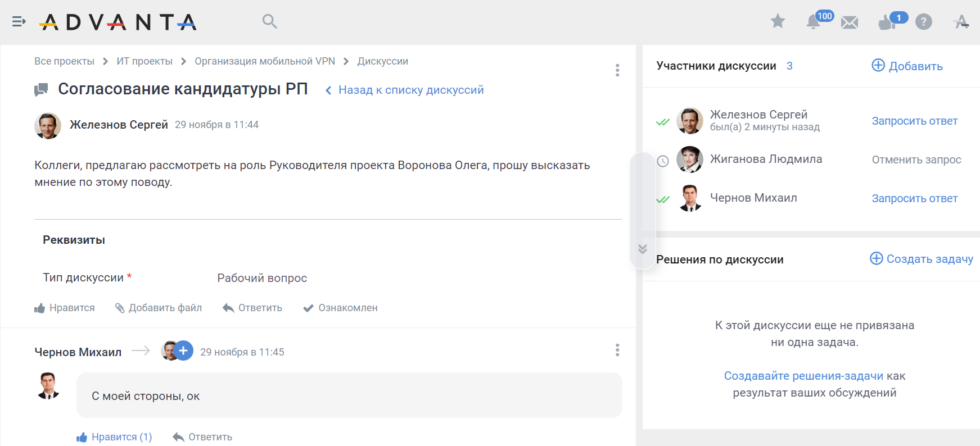Click the search magnifier icon
Screen dimensions: 980x446
click(x=270, y=21)
